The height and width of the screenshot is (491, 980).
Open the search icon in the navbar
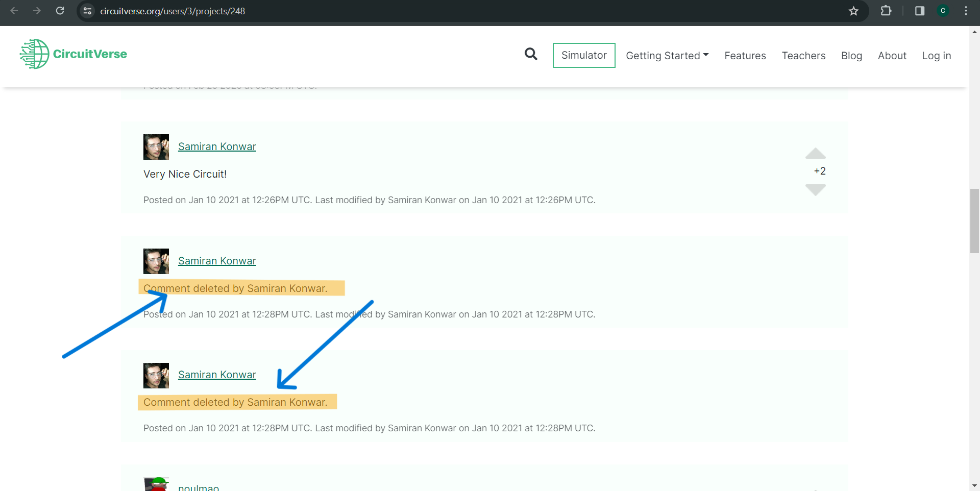[x=531, y=55]
